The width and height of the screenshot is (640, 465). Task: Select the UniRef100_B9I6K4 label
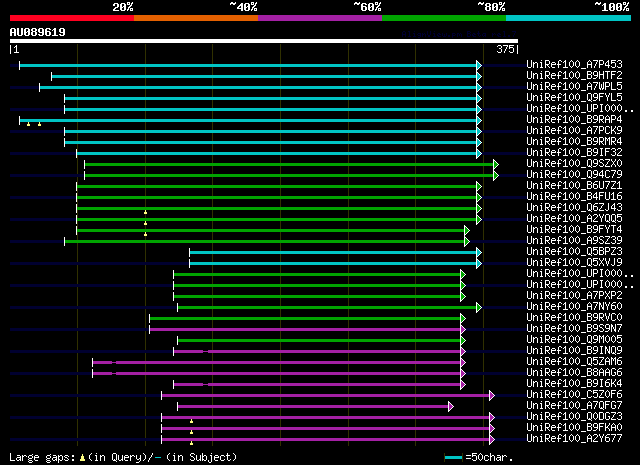coord(574,384)
